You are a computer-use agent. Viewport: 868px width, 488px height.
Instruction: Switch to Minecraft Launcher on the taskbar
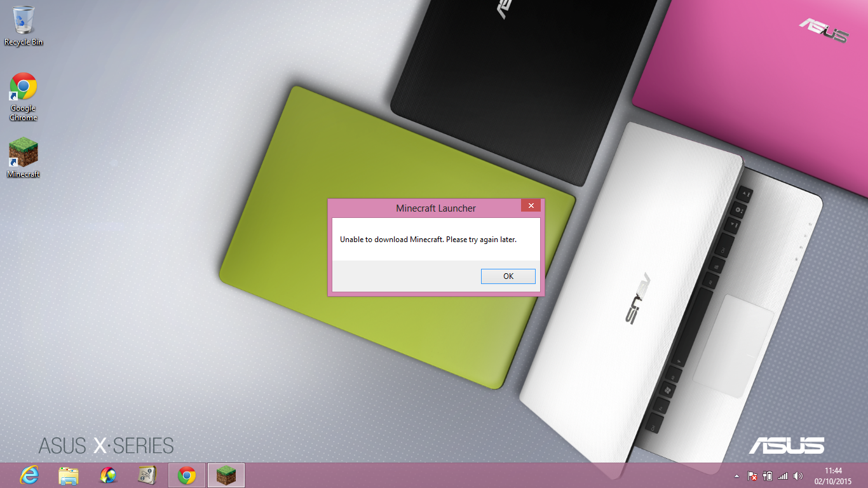[226, 475]
